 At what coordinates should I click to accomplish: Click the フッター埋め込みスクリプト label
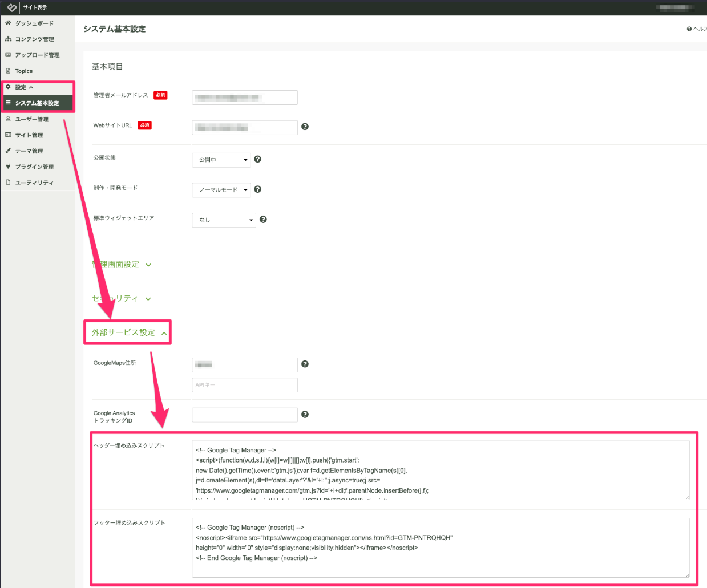pyautogui.click(x=130, y=522)
